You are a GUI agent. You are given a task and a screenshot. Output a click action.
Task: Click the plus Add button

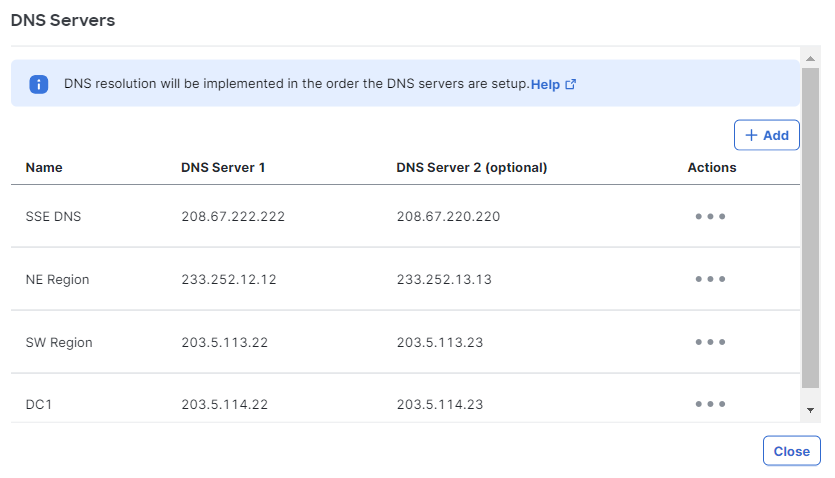coord(766,135)
